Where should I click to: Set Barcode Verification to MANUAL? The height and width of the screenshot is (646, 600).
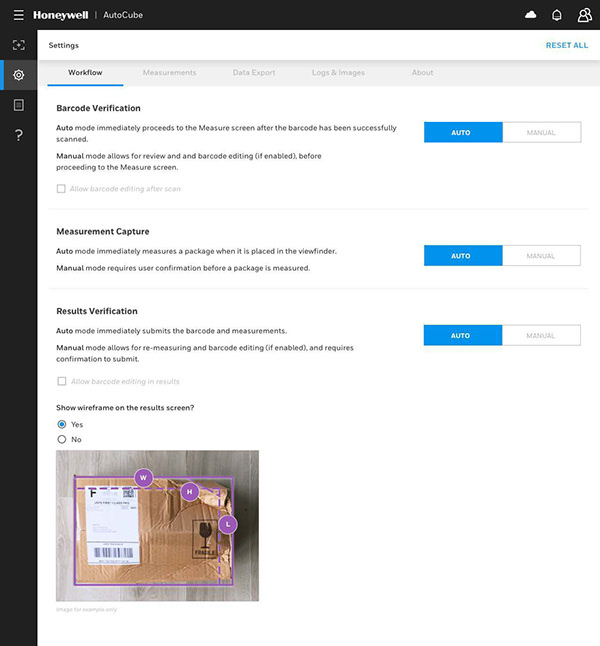[541, 132]
